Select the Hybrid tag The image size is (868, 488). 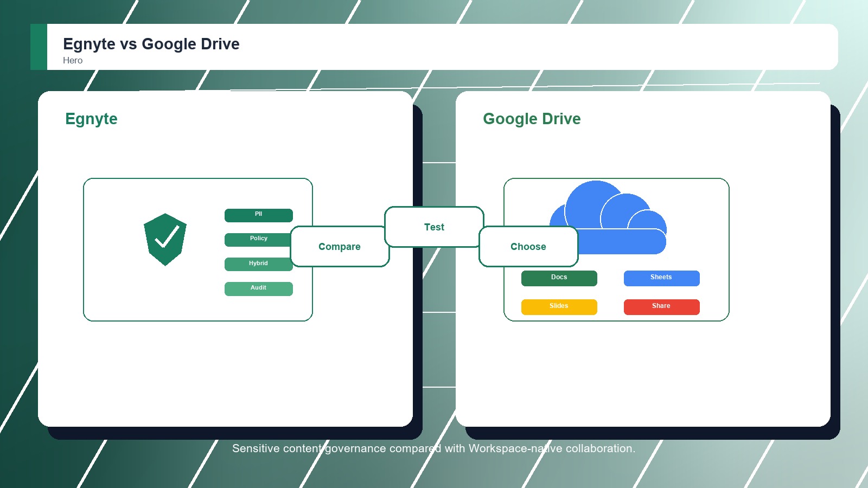[258, 264]
